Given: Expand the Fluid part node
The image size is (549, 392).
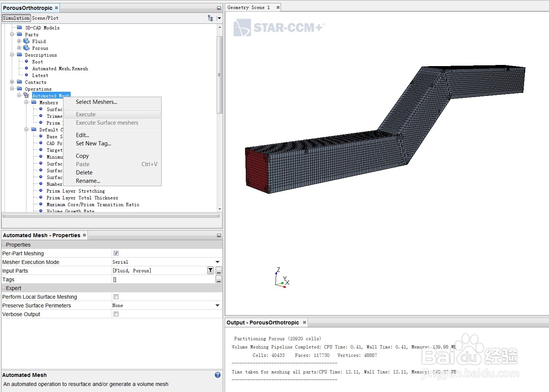Looking at the screenshot, I should click(x=19, y=41).
